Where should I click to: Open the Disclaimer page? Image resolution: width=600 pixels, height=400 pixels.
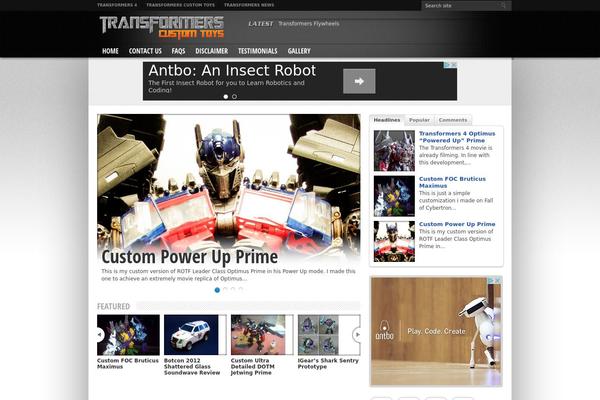click(x=212, y=51)
